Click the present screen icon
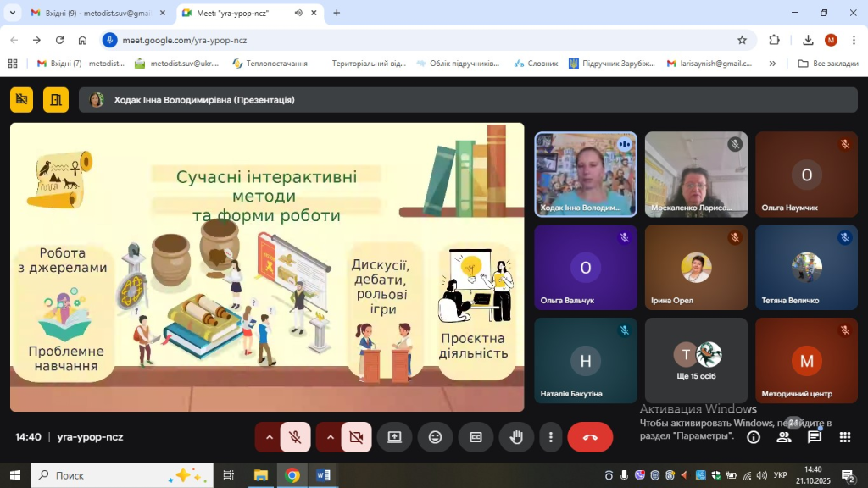Screen dimensions: 868x488 coord(394,437)
